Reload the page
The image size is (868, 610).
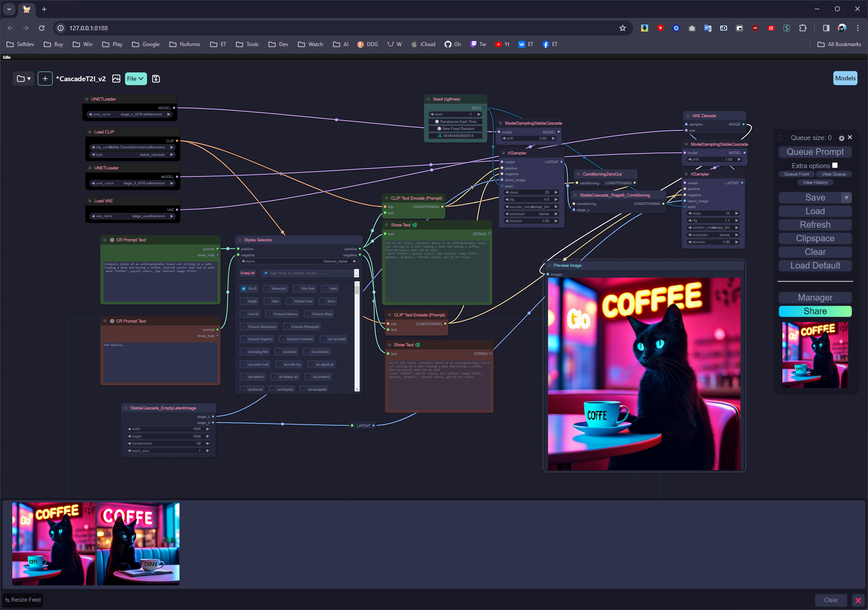point(42,28)
